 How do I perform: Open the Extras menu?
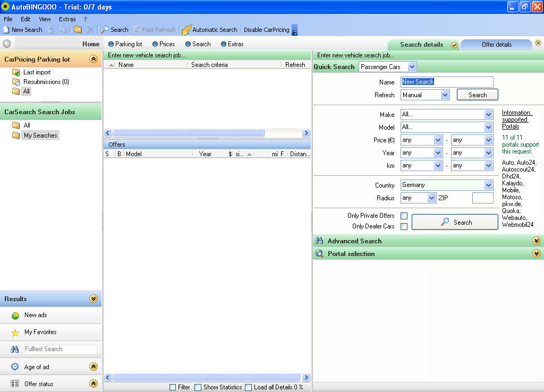click(x=67, y=19)
